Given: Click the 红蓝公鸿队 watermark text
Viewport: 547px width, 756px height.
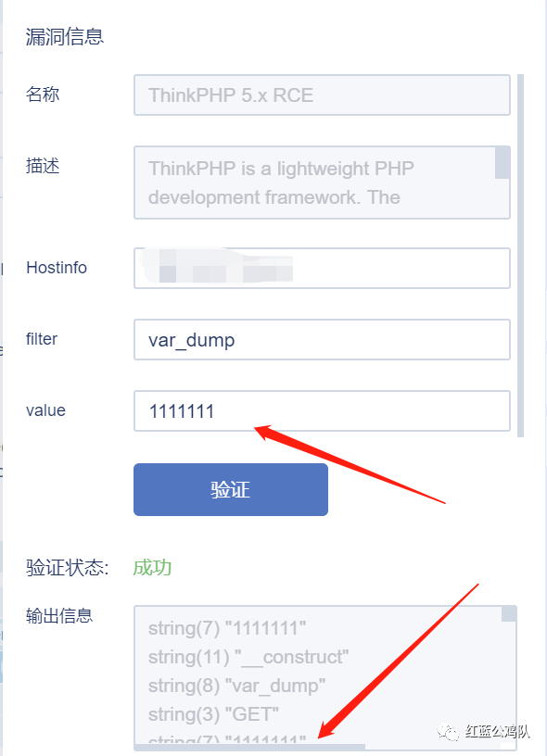Looking at the screenshot, I should click(x=497, y=731).
